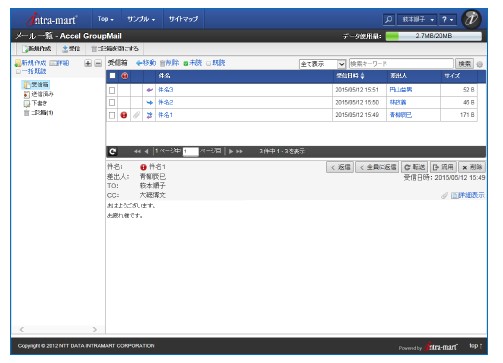
Task: Expand all folders with plus icon
Action: (88, 63)
